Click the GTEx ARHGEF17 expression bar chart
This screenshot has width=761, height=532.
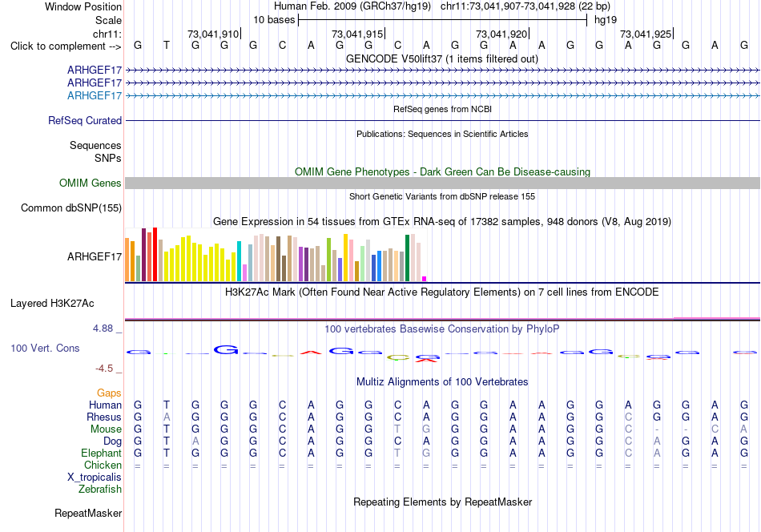coord(276,254)
